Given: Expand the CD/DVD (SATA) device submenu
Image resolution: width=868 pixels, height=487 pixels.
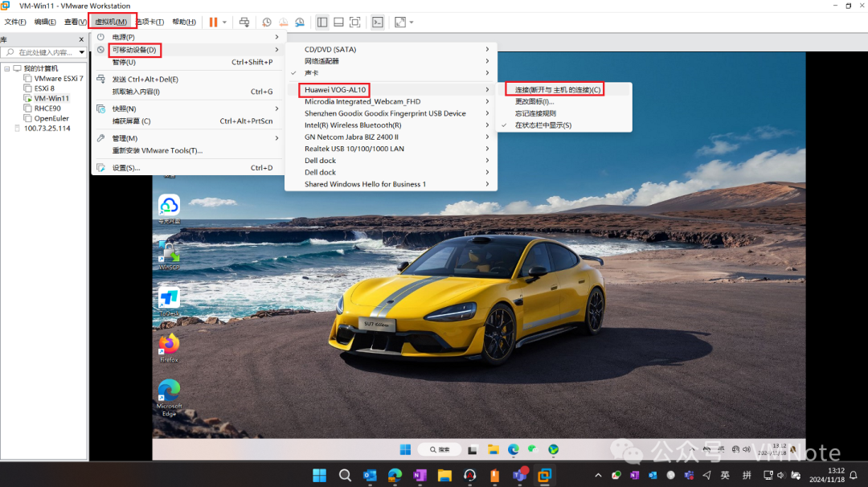Looking at the screenshot, I should coord(391,49).
